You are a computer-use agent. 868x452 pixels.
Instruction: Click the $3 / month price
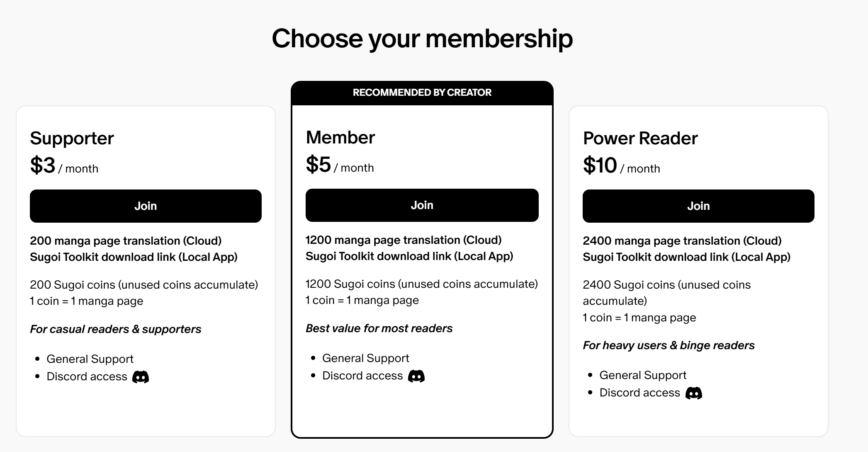(64, 166)
